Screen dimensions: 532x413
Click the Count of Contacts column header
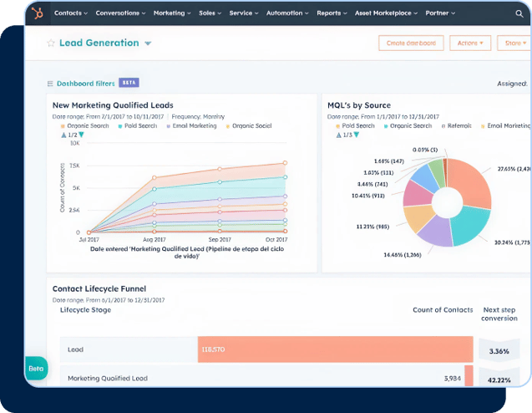443,309
